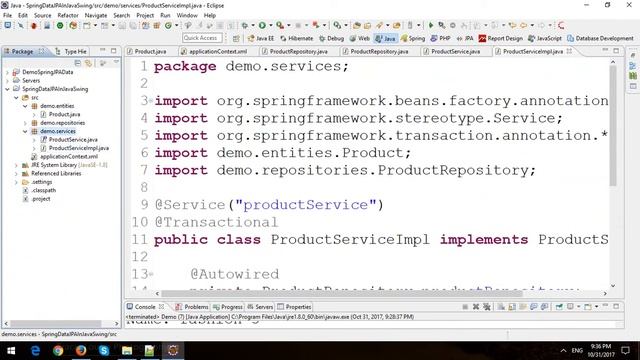Viewport: 640px width, 360px height.
Task: Toggle Link with Editor in Package Explorer
Action: (x=88, y=62)
